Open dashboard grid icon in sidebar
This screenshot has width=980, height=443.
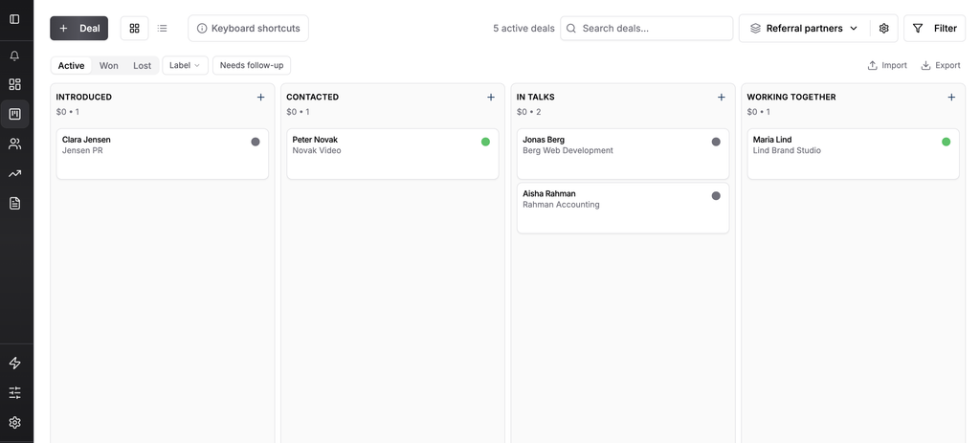coord(14,84)
